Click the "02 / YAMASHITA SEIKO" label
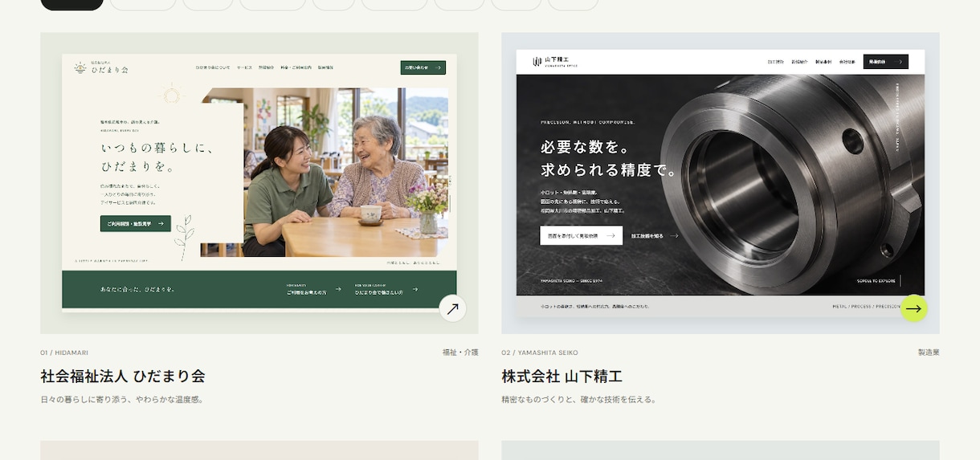The image size is (980, 460). pos(540,352)
